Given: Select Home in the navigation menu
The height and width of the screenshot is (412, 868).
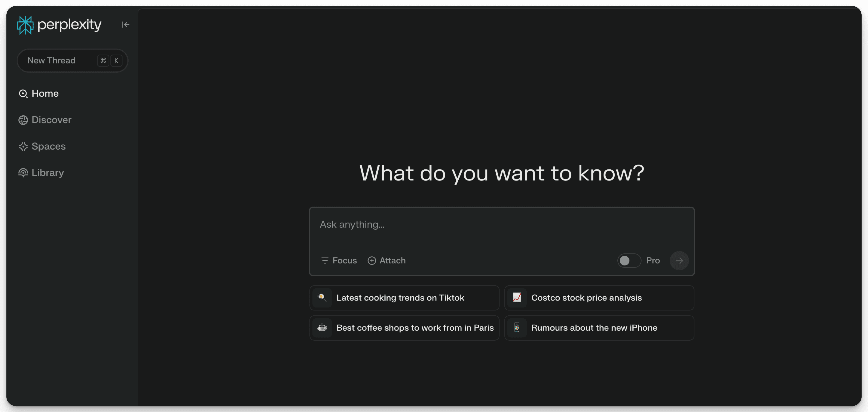Looking at the screenshot, I should pyautogui.click(x=45, y=94).
